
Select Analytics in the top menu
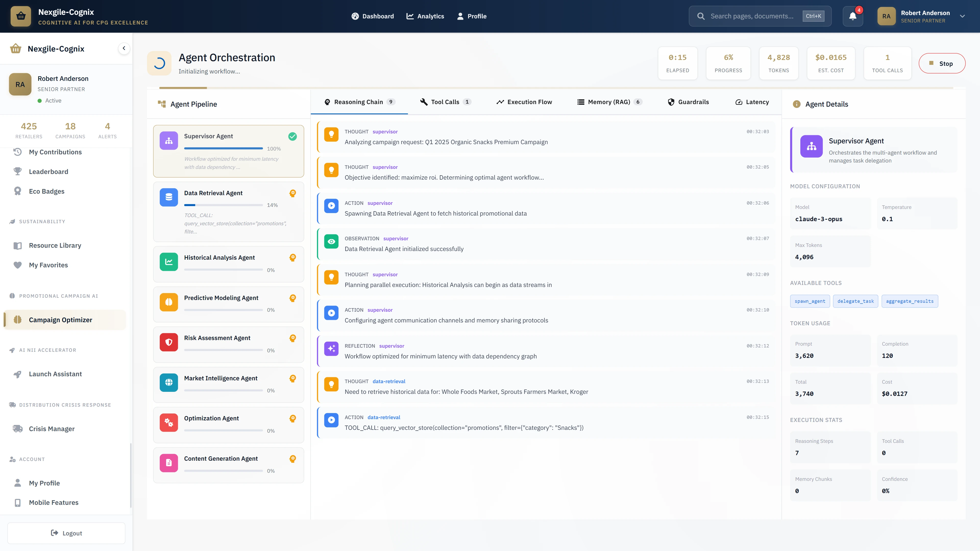pyautogui.click(x=425, y=16)
